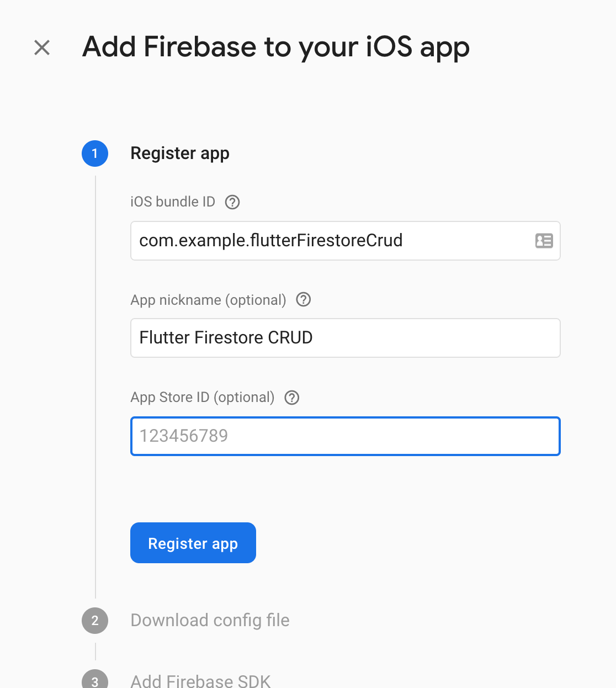Click the step 2 circle badge
Screen dimensions: 616x688
coord(95,621)
